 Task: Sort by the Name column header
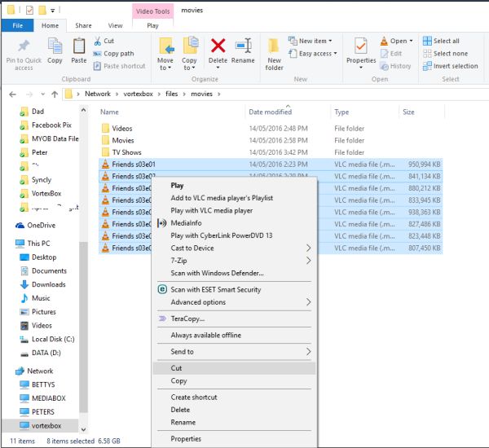tap(109, 112)
